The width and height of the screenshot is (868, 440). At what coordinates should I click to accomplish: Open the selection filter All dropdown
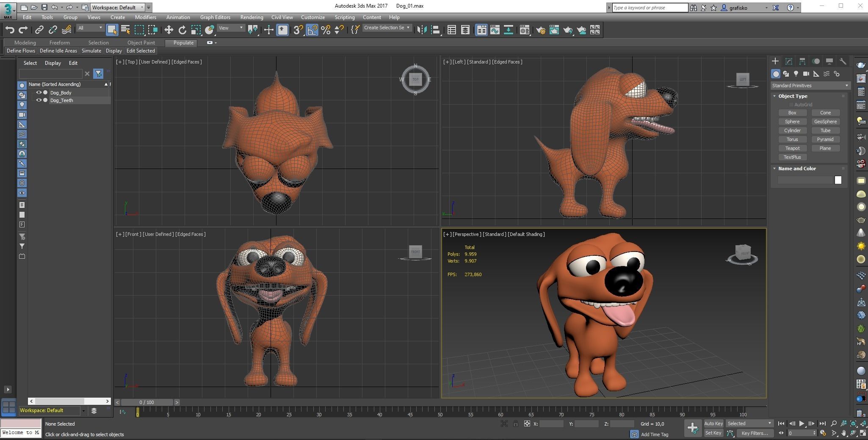(90, 28)
